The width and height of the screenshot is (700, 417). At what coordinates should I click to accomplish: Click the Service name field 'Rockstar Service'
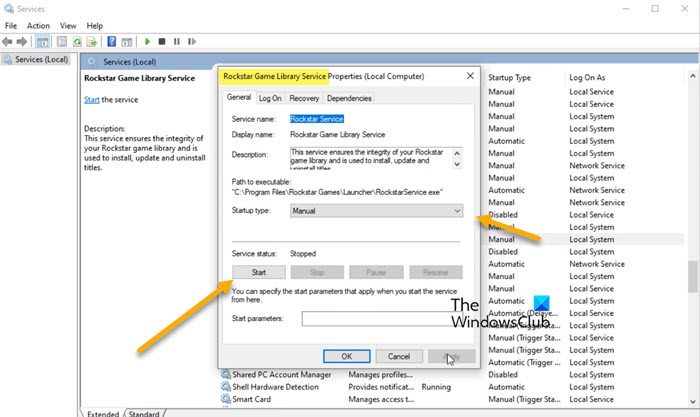tap(317, 119)
